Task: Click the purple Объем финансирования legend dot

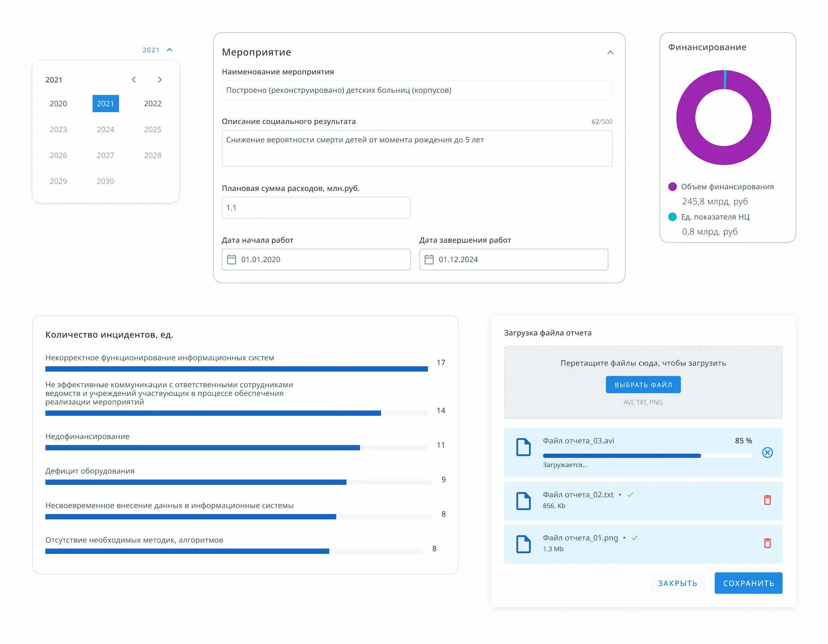Action: pyautogui.click(x=672, y=187)
